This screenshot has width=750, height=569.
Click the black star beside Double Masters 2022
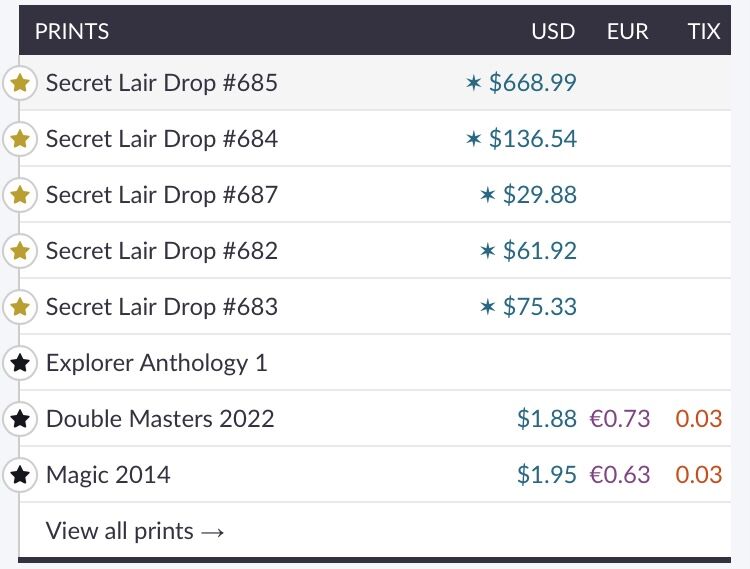tap(19, 419)
